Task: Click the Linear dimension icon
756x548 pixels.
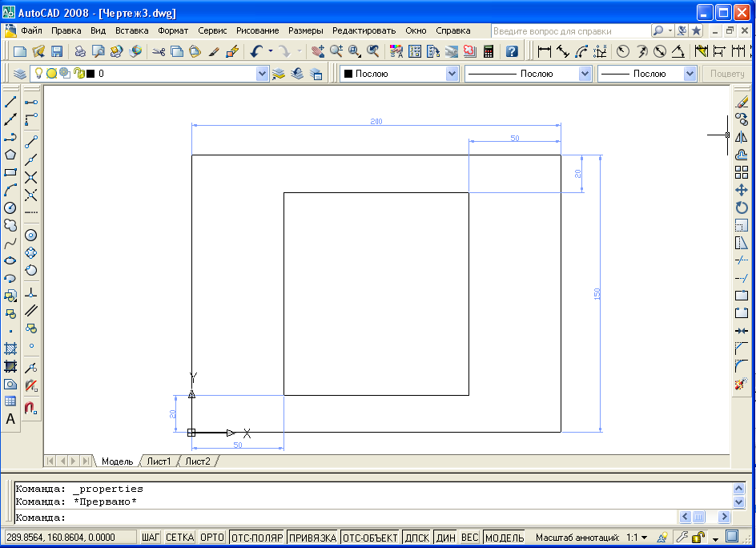Action: 545,51
